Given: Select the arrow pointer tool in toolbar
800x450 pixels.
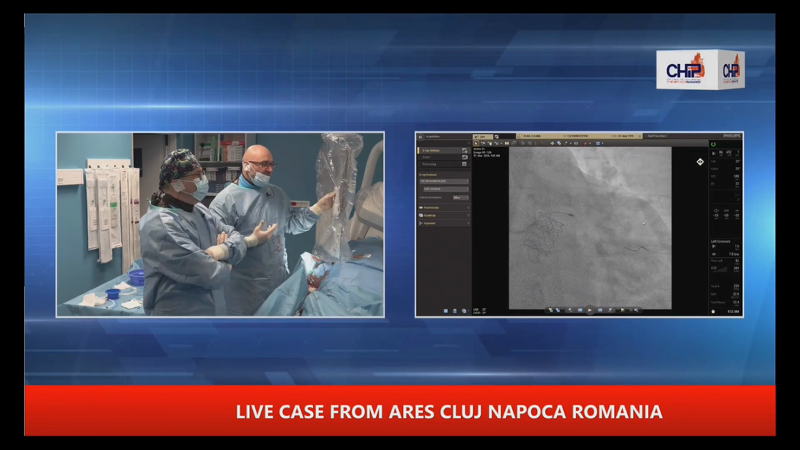Looking at the screenshot, I should click(x=476, y=143).
